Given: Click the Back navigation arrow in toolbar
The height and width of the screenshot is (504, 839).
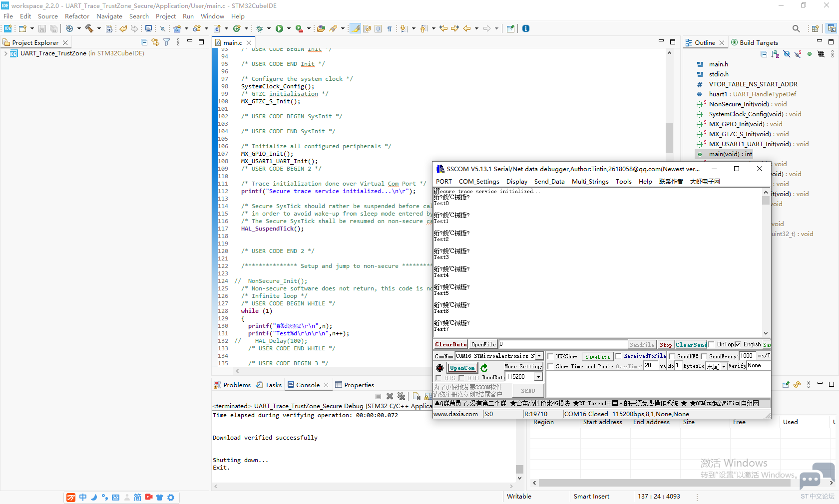Looking at the screenshot, I should pyautogui.click(x=467, y=28).
